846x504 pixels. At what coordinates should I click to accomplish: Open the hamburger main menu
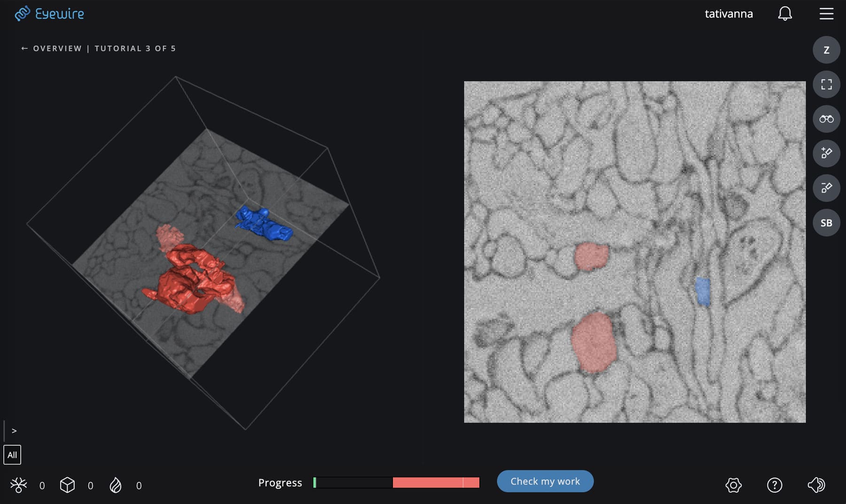[x=826, y=14]
